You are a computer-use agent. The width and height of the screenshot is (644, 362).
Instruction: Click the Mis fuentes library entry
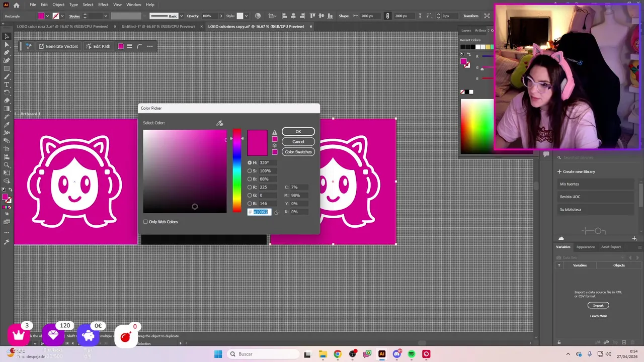point(595,184)
